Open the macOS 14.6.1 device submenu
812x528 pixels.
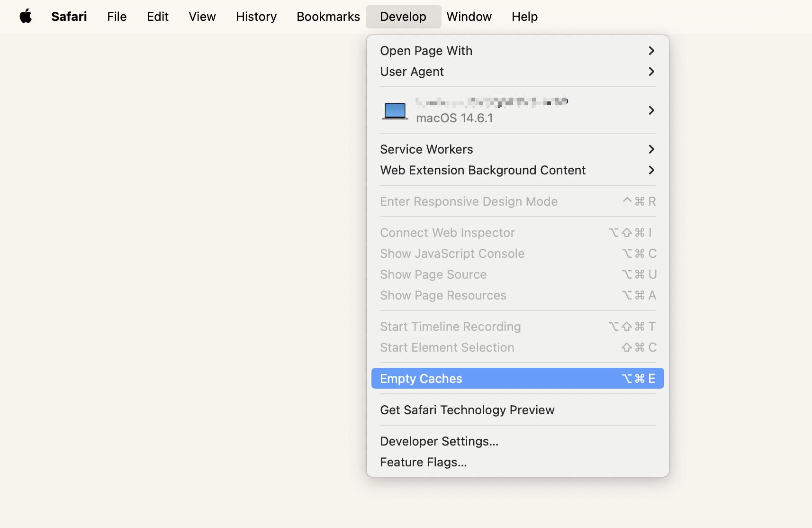[518, 110]
